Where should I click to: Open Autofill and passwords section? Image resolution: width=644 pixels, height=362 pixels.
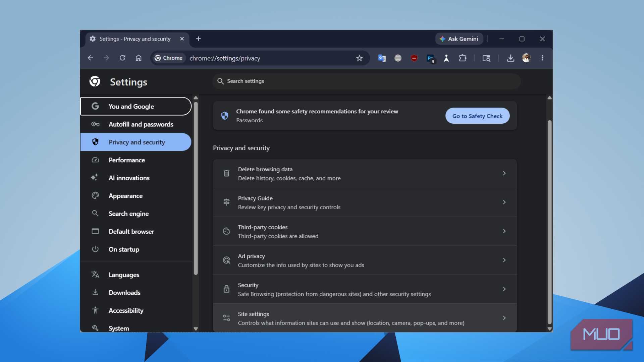click(136, 124)
